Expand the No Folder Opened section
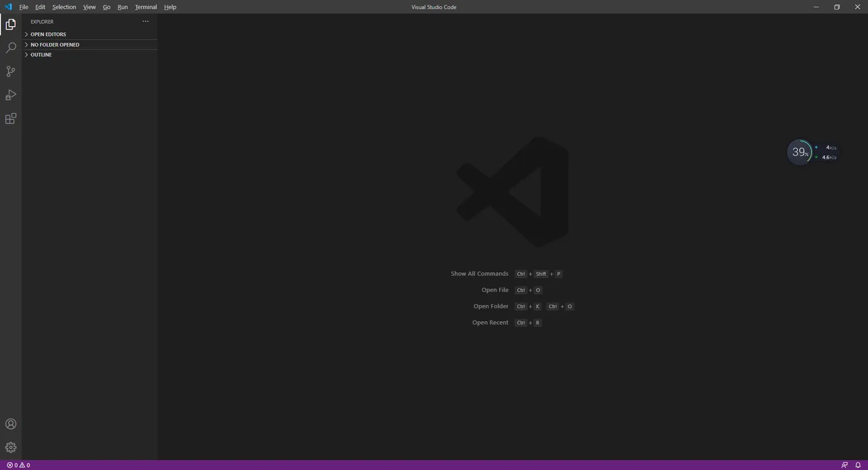 90,45
